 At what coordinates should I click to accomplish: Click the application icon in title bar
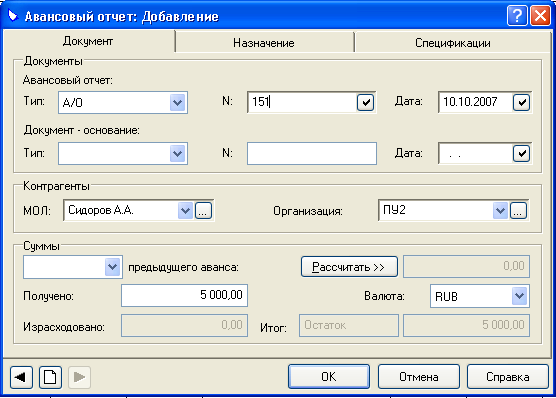click(x=13, y=16)
